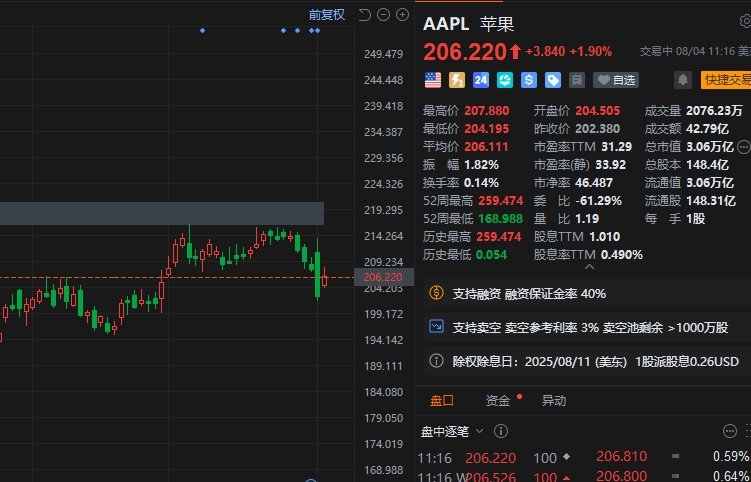Click the 开盘价 204.505 value
This screenshot has height=482, width=751.
(x=598, y=111)
